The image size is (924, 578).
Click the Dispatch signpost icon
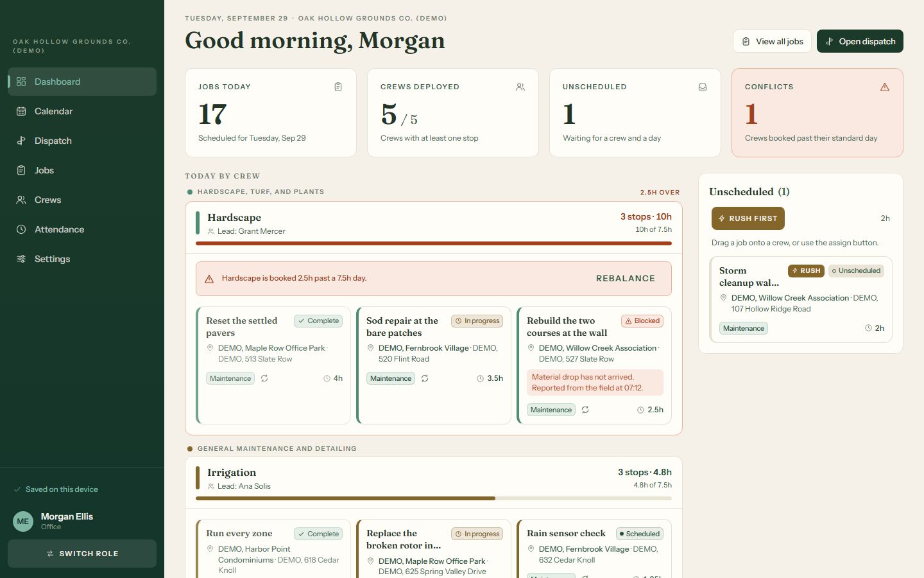coord(21,141)
